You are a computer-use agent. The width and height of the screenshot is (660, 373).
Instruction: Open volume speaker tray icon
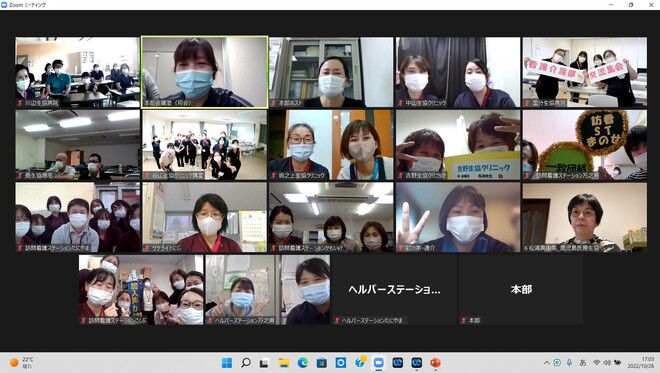pyautogui.click(x=607, y=362)
